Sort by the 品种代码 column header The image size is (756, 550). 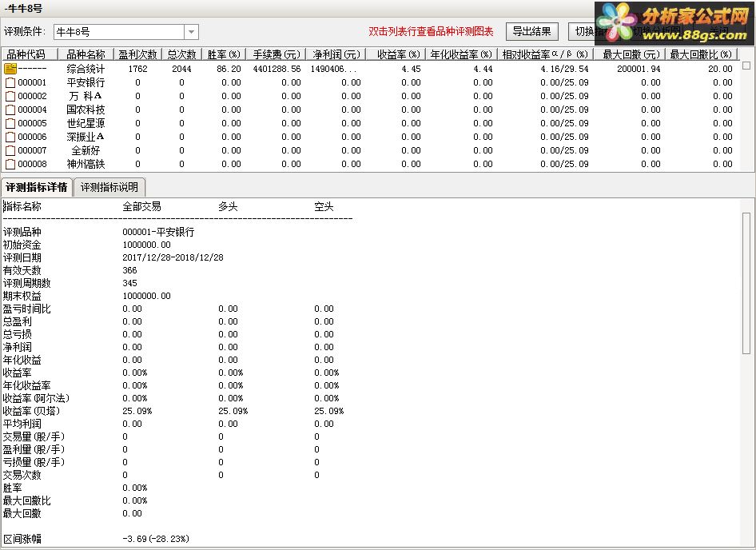[x=30, y=54]
